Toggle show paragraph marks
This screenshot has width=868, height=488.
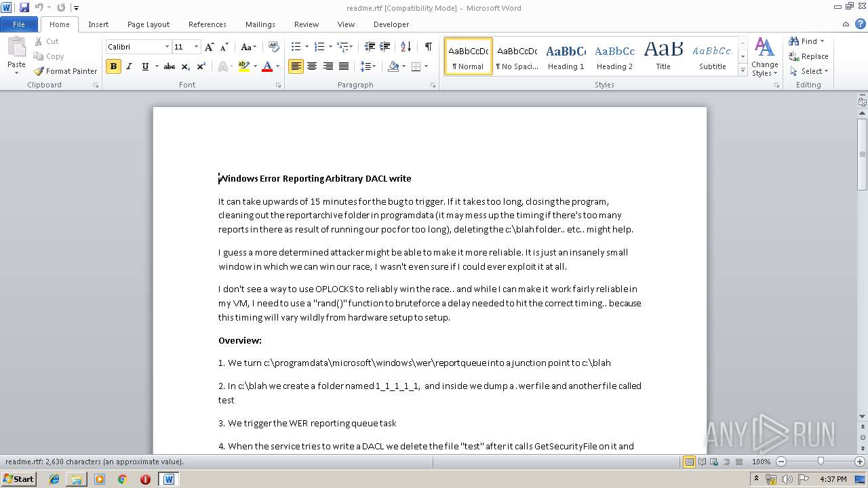[428, 47]
